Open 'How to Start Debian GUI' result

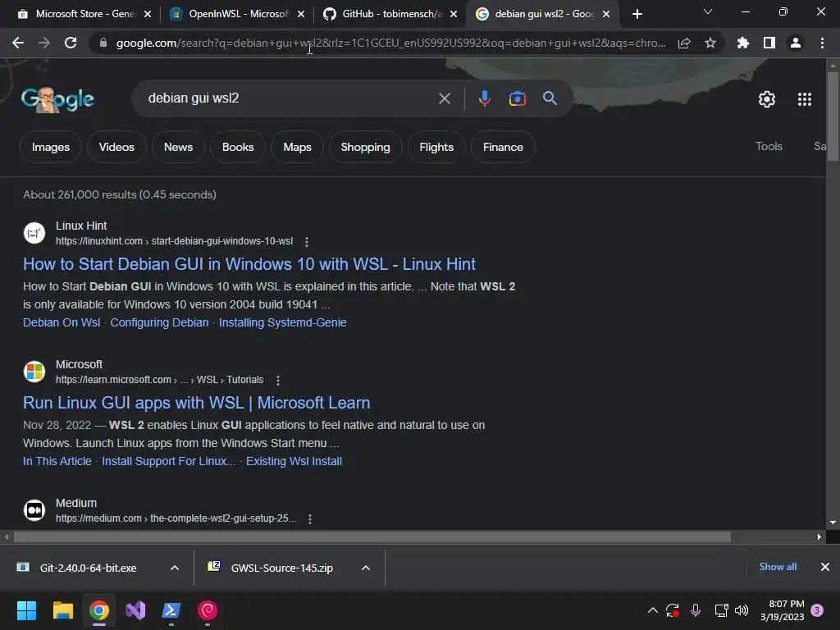click(249, 264)
